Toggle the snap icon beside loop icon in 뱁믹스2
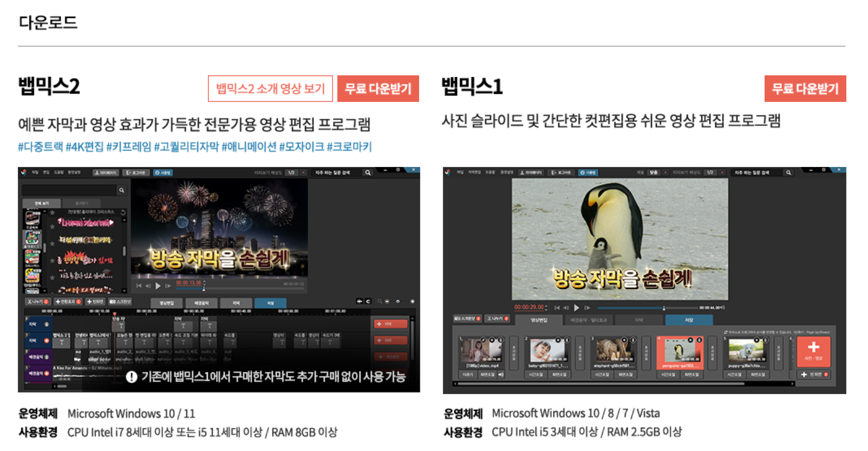This screenshot has height=451, width=868. (359, 301)
